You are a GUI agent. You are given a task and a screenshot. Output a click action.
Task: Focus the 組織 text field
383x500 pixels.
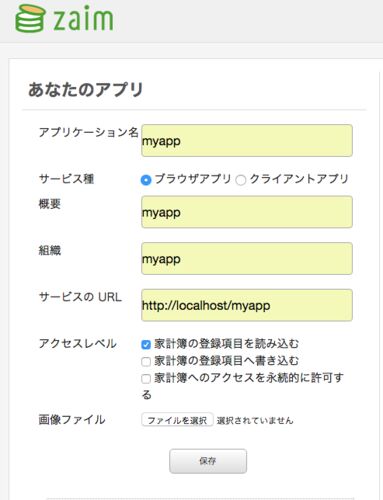pos(247,259)
